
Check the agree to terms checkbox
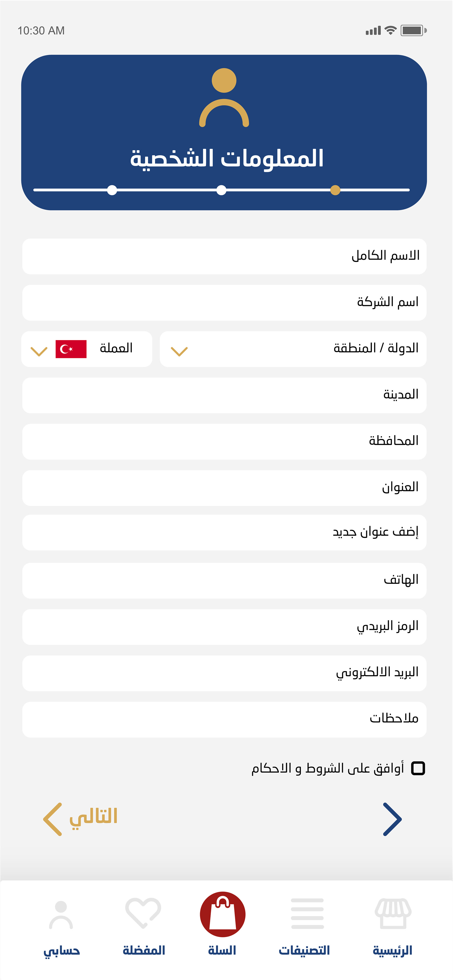click(418, 768)
